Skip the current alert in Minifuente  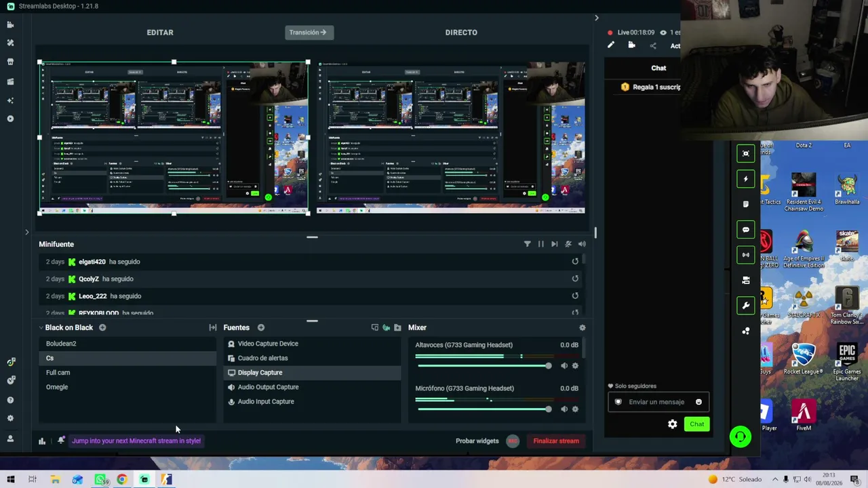tap(554, 244)
